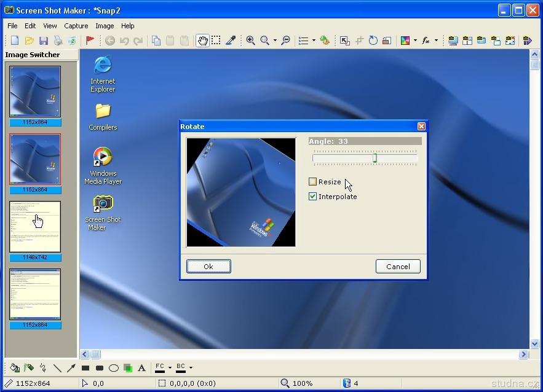This screenshot has width=543, height=392.
Task: Pick the eyedropper color picker tool
Action: point(231,41)
